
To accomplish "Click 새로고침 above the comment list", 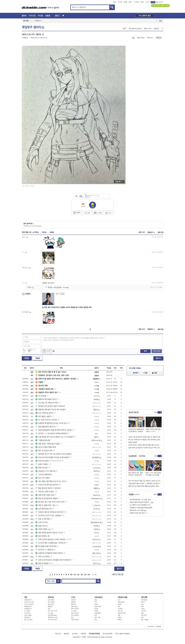I will click(160, 232).
